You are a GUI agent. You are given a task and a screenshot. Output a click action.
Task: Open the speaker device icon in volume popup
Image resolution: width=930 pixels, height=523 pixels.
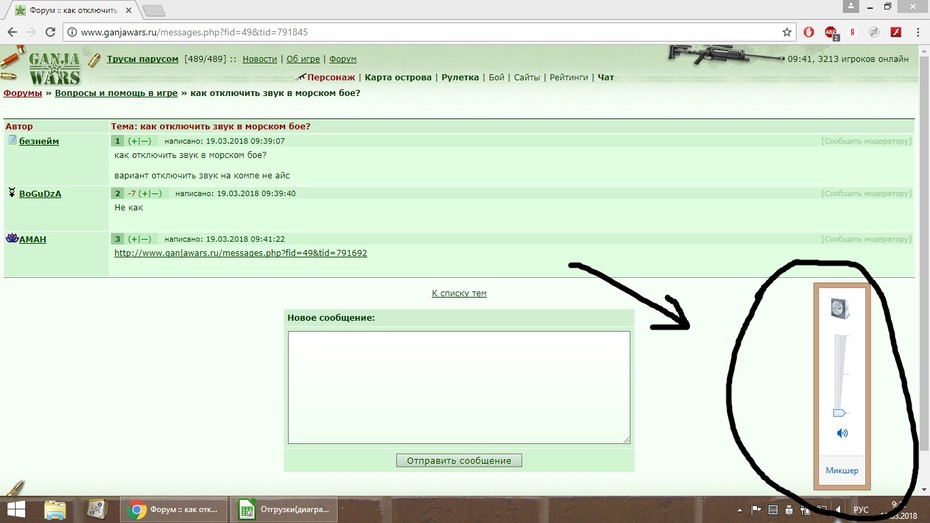(x=839, y=309)
